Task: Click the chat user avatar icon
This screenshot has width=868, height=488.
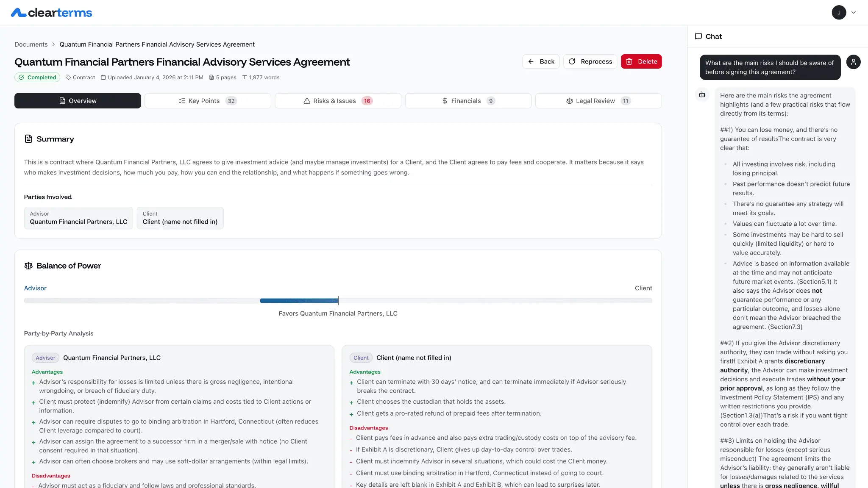Action: pos(853,62)
